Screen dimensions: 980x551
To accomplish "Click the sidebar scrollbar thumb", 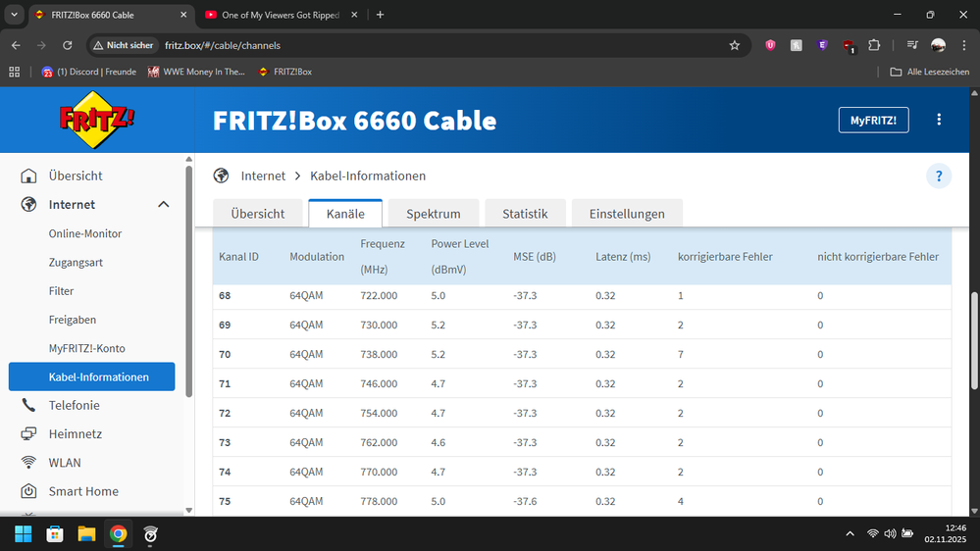I will tap(188, 281).
